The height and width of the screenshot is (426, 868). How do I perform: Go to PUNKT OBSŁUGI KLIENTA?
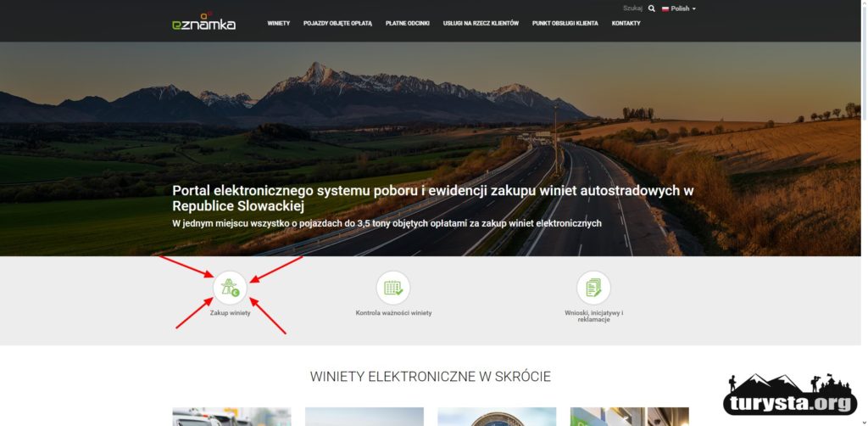565,23
